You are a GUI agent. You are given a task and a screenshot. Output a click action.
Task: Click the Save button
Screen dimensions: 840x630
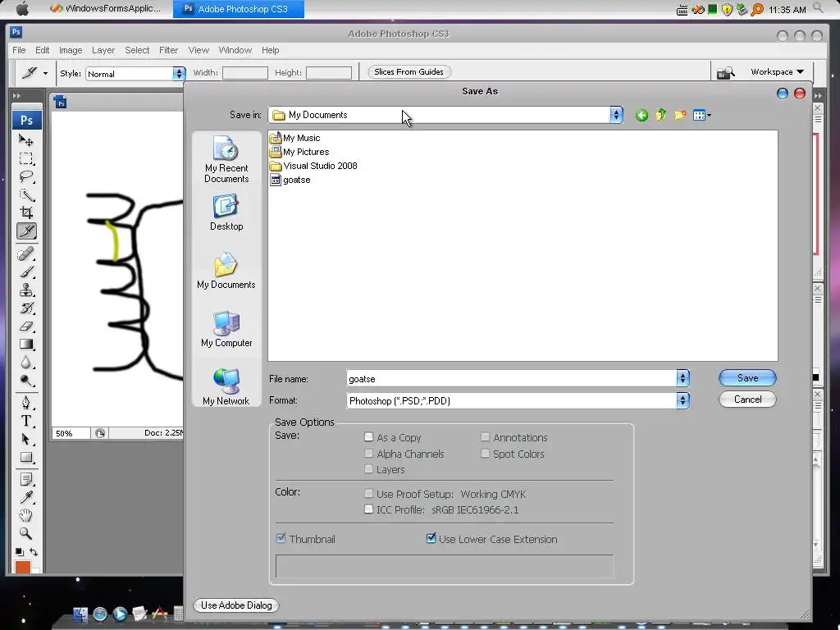click(747, 377)
